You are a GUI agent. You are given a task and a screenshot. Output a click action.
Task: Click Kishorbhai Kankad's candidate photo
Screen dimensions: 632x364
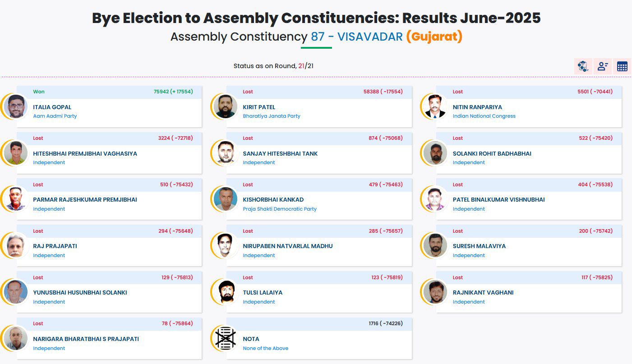(x=226, y=199)
